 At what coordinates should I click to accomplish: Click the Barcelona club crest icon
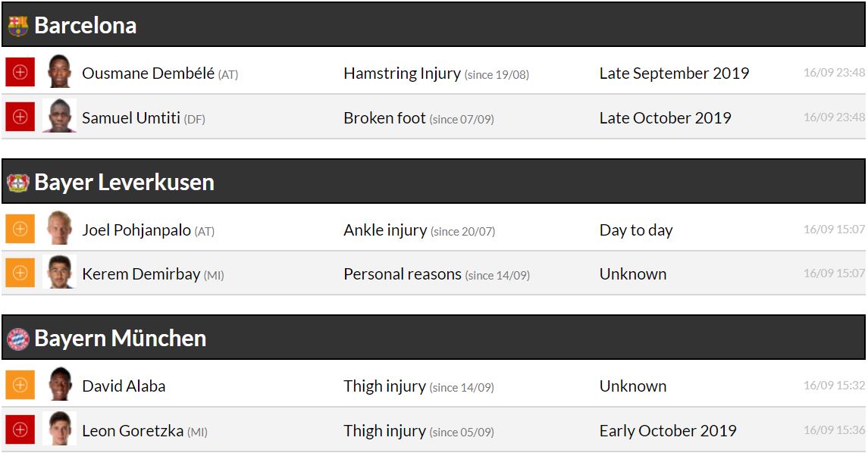tap(18, 26)
